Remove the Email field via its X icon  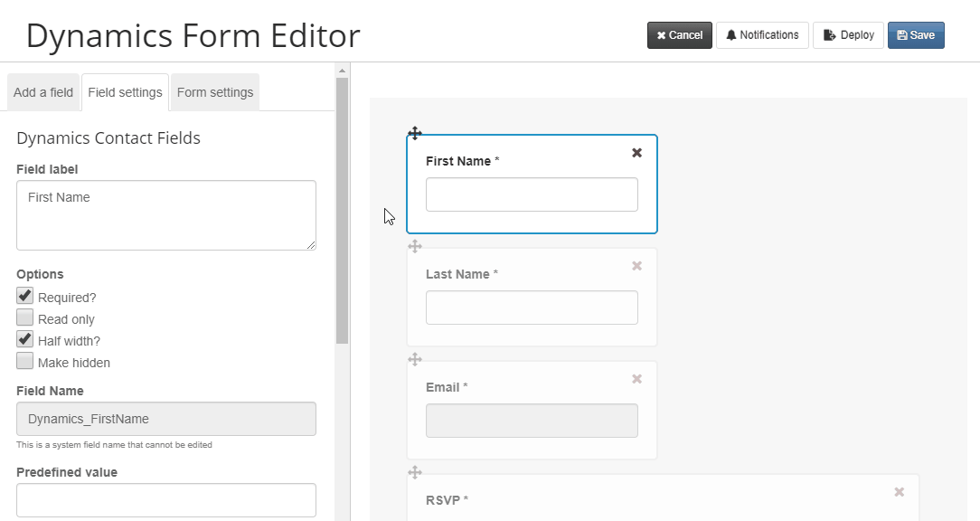pos(636,379)
